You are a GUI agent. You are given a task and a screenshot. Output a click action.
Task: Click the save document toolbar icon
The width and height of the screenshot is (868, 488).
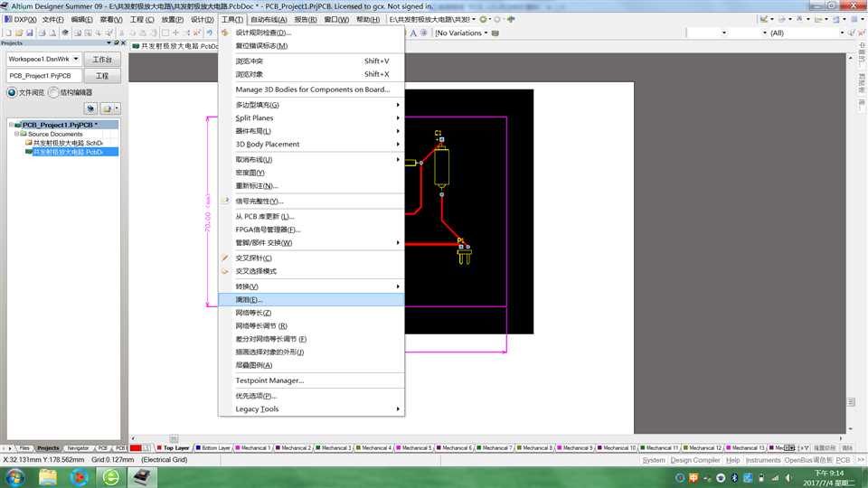[30, 33]
